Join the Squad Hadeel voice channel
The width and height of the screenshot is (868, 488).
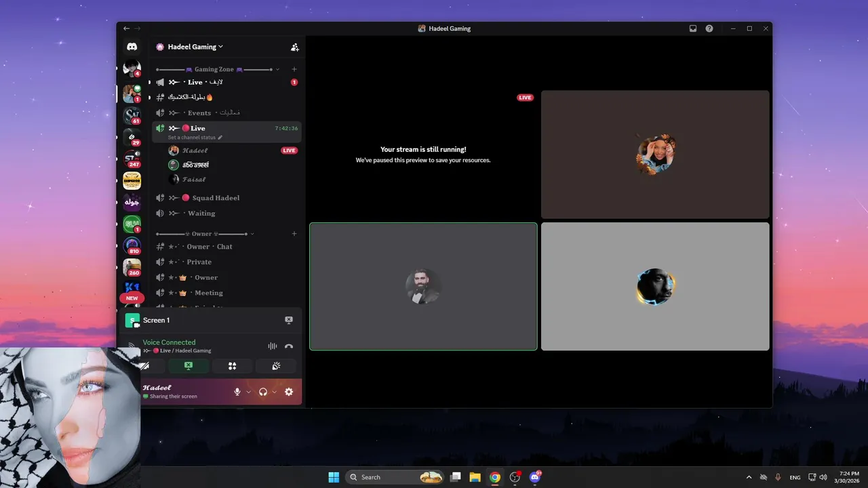[226, 198]
